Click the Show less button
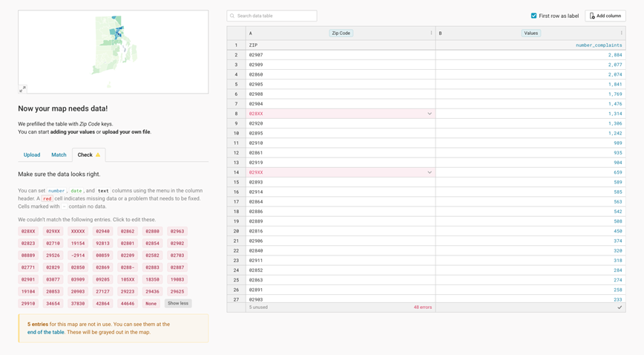 pyautogui.click(x=178, y=304)
